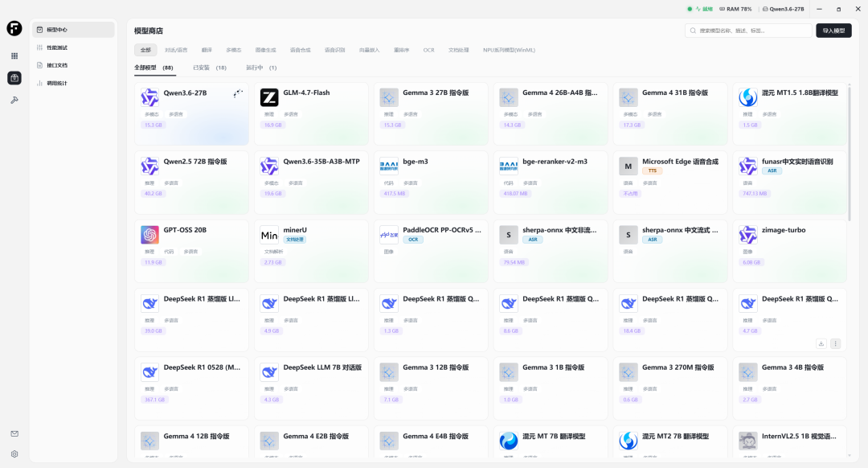Click the funasr中文实时语音识别 logo icon

(x=748, y=166)
